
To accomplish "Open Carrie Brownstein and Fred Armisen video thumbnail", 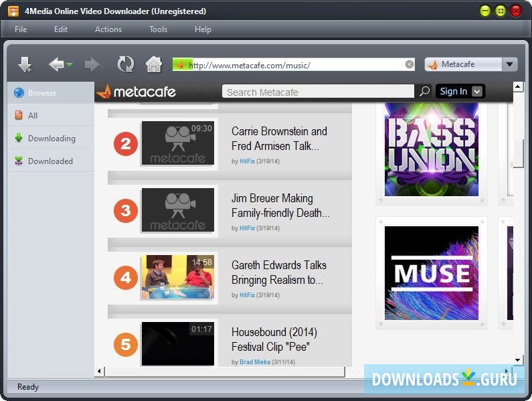I will click(x=178, y=143).
